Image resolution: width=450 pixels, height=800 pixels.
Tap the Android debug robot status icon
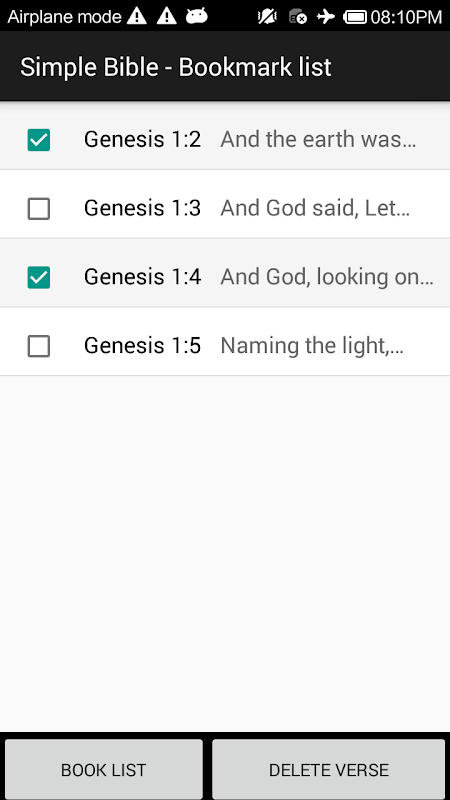(196, 16)
